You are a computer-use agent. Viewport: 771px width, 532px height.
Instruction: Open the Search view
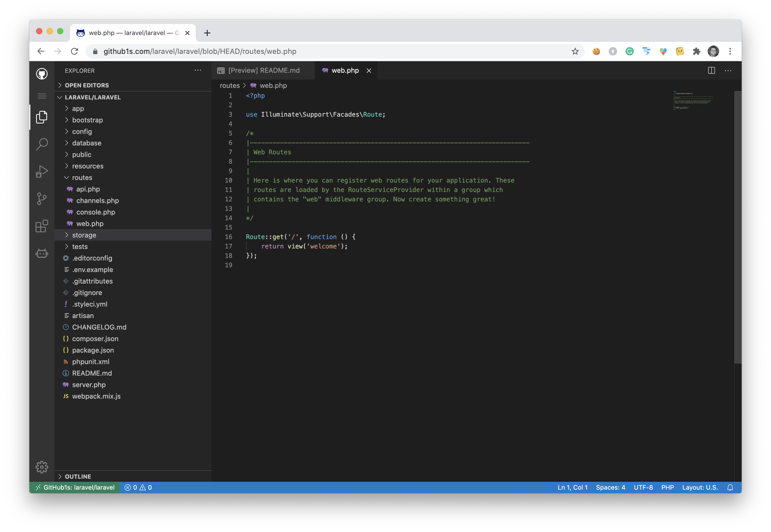click(x=42, y=144)
